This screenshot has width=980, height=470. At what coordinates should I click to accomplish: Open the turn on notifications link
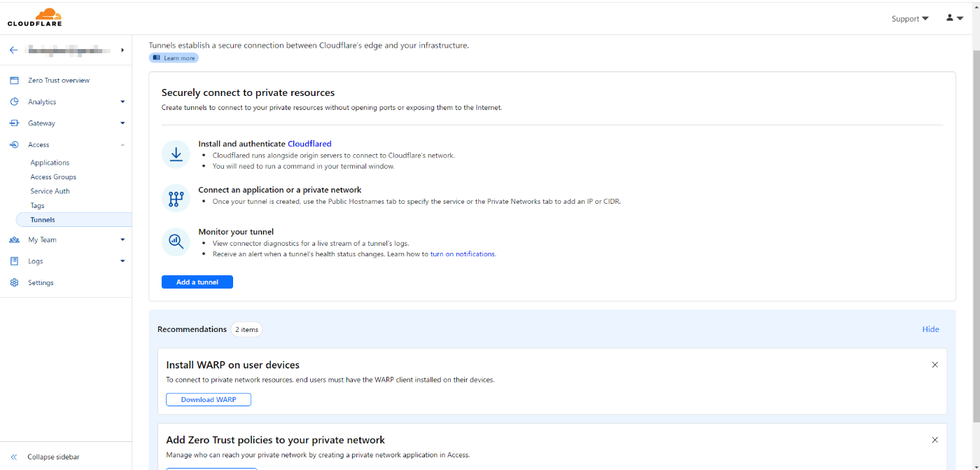point(463,254)
